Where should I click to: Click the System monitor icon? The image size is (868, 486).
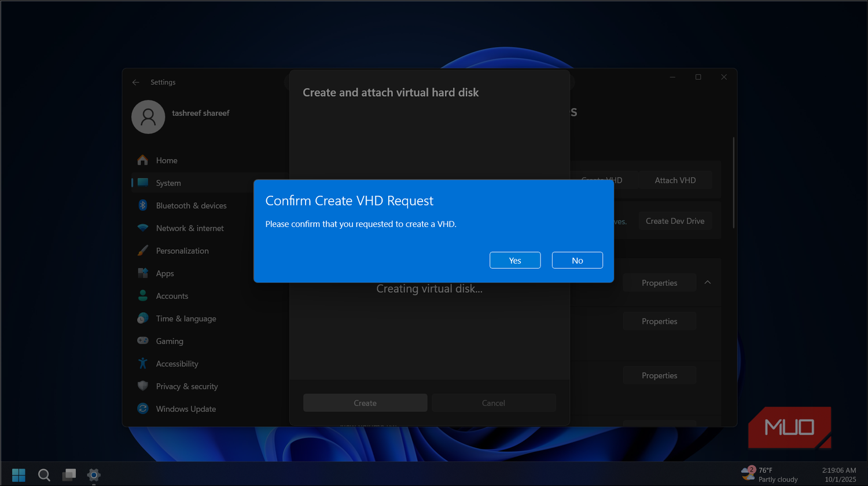pyautogui.click(x=143, y=182)
